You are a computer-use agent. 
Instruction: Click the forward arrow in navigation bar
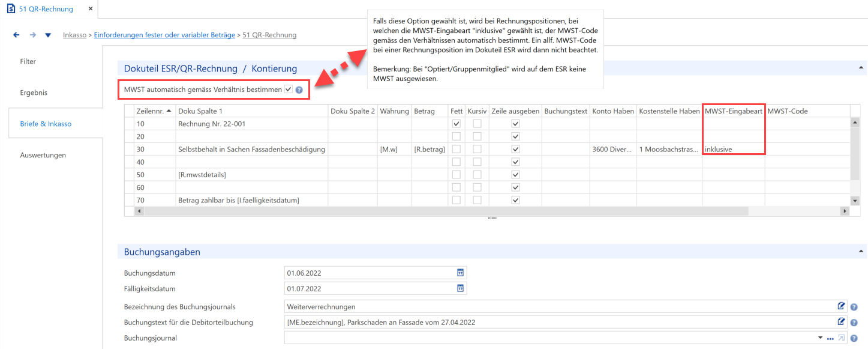coord(32,35)
